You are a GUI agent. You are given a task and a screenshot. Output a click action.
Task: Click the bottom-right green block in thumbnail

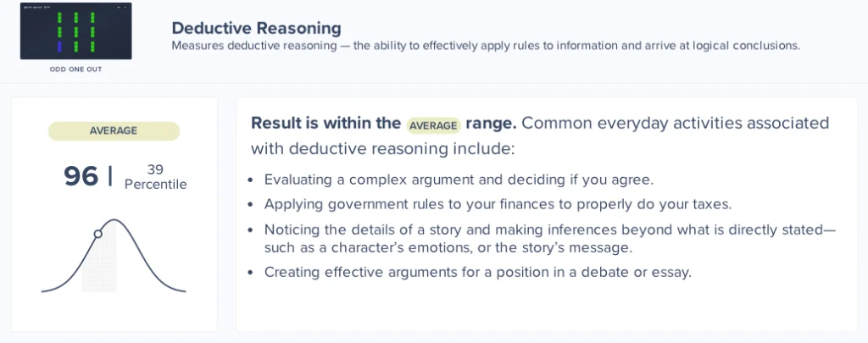[x=92, y=47]
